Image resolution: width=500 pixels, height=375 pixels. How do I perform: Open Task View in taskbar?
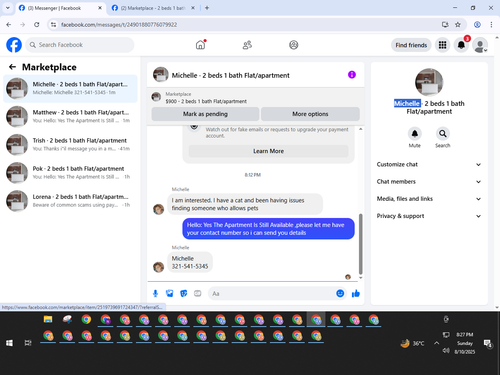pyautogui.click(x=28, y=343)
